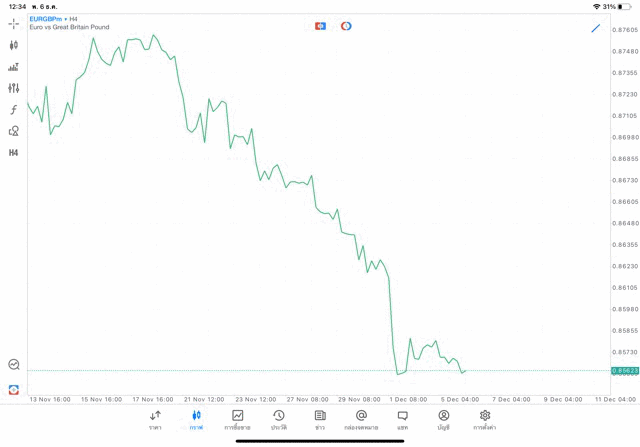The width and height of the screenshot is (640, 447).
Task: Open the H4 timeframe selector in the sidebar
Action: [13, 153]
